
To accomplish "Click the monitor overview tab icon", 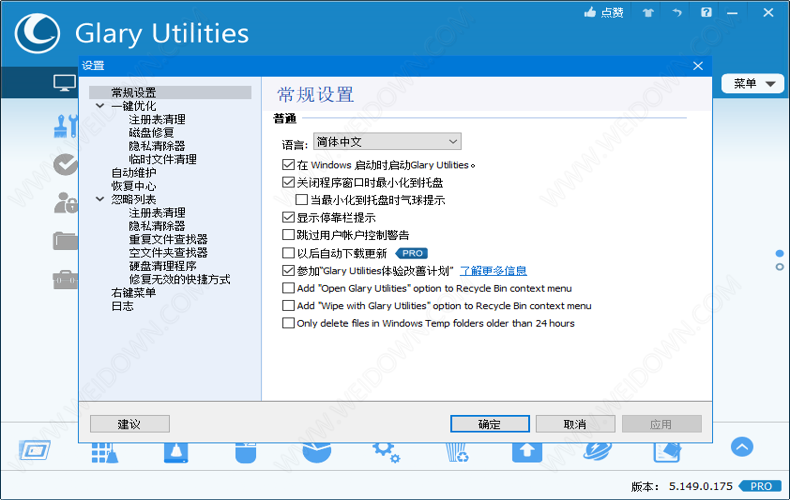I will click(x=64, y=83).
